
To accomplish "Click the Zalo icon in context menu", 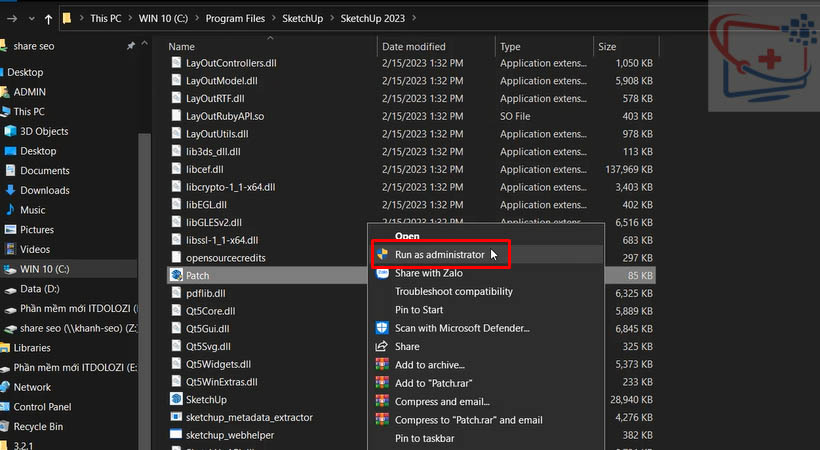I will [381, 273].
